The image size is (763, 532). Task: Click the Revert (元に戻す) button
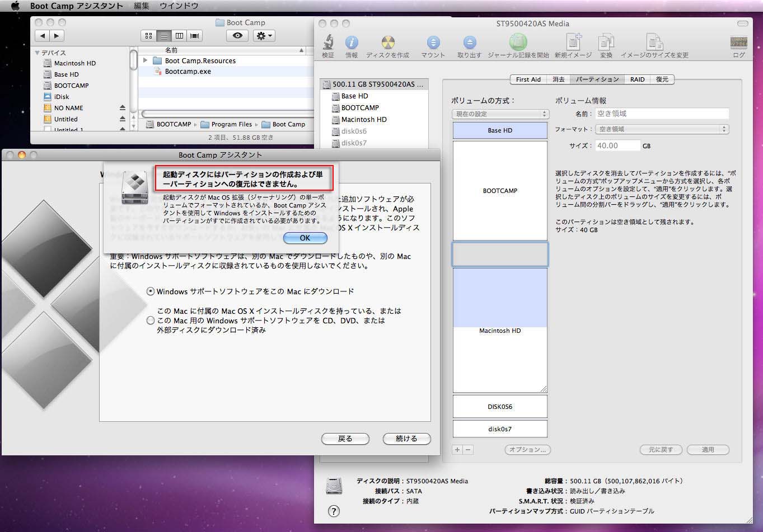661,449
